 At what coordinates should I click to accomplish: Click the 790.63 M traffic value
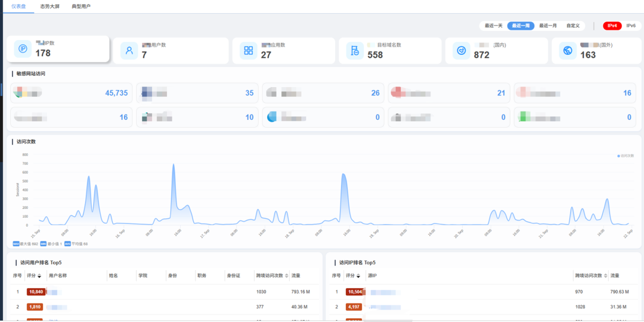click(620, 292)
